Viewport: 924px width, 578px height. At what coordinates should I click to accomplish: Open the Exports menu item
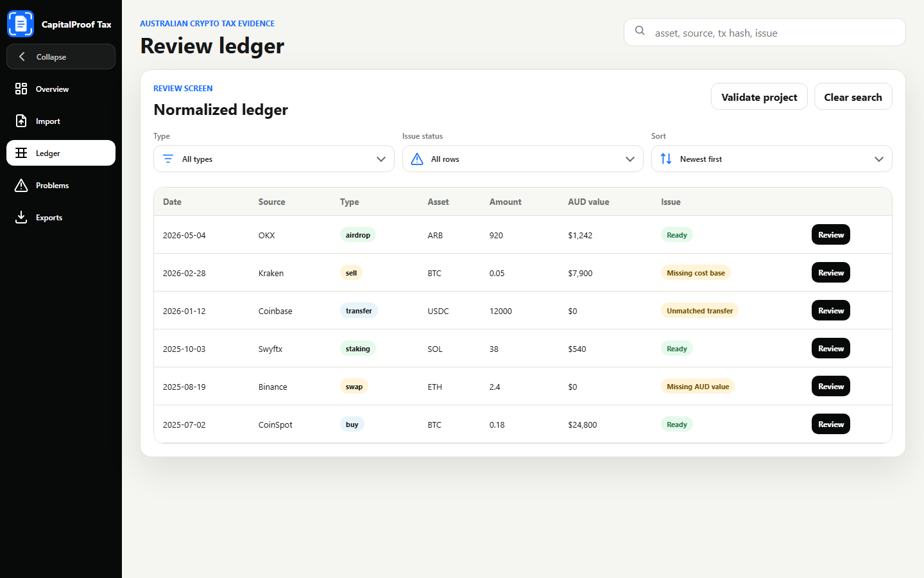[x=61, y=217]
